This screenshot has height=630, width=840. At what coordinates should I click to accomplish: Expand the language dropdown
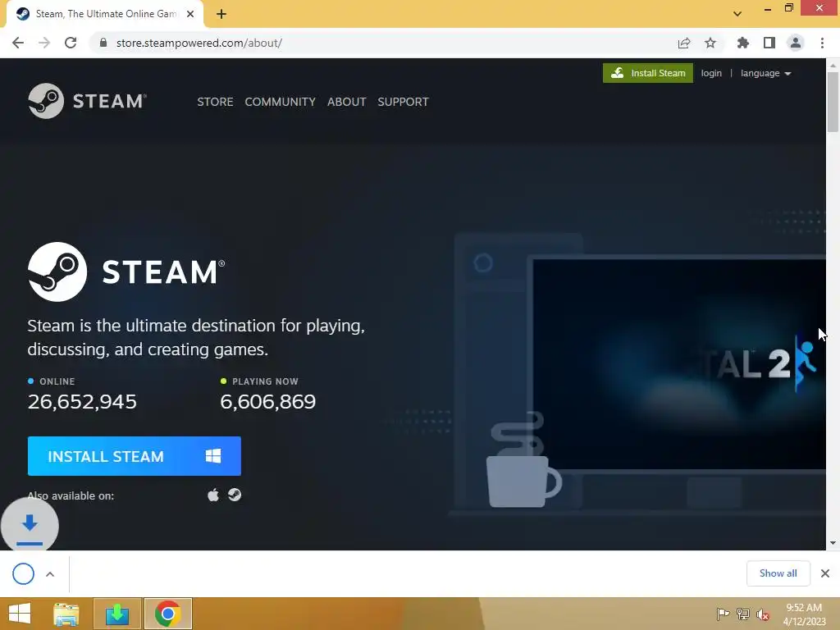tap(765, 73)
